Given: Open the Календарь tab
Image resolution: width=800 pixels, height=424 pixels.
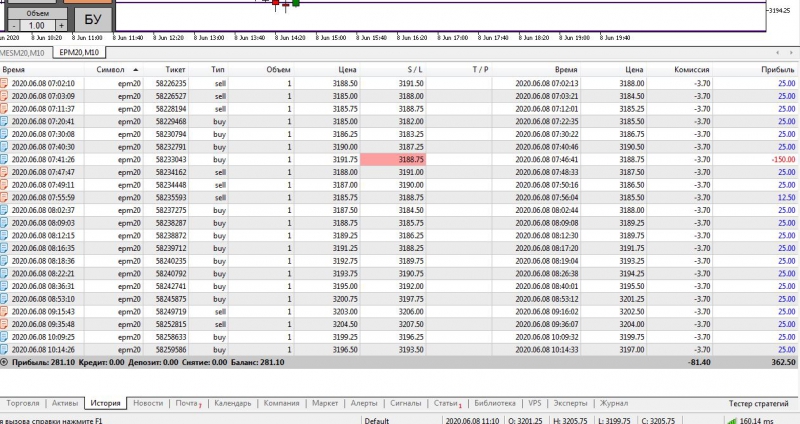Looking at the screenshot, I should tap(233, 403).
